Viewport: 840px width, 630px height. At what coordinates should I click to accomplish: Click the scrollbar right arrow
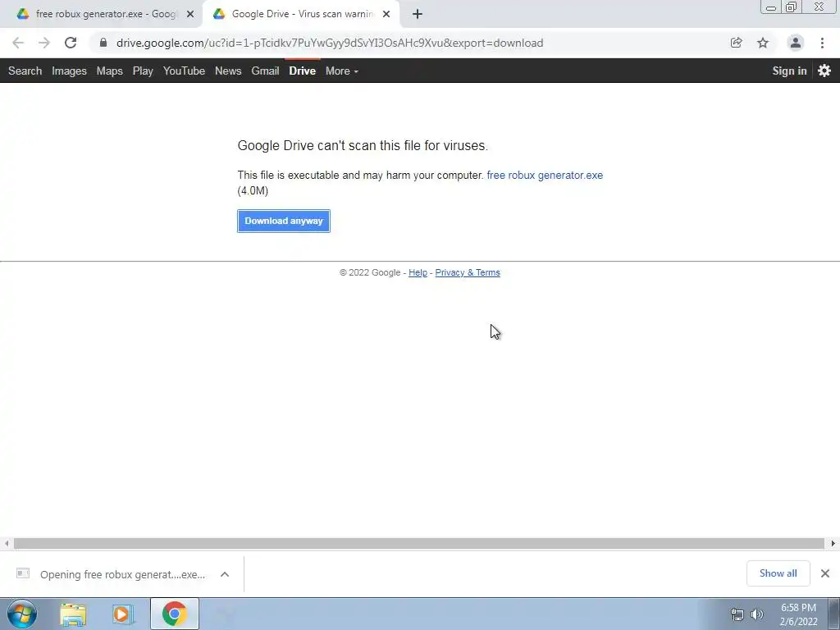pyautogui.click(x=833, y=543)
